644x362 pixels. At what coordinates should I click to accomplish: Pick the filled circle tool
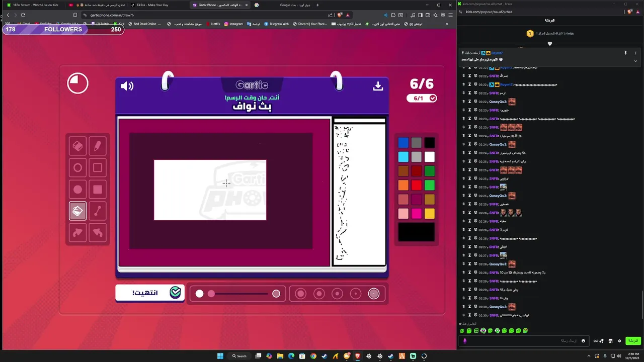[77, 190]
